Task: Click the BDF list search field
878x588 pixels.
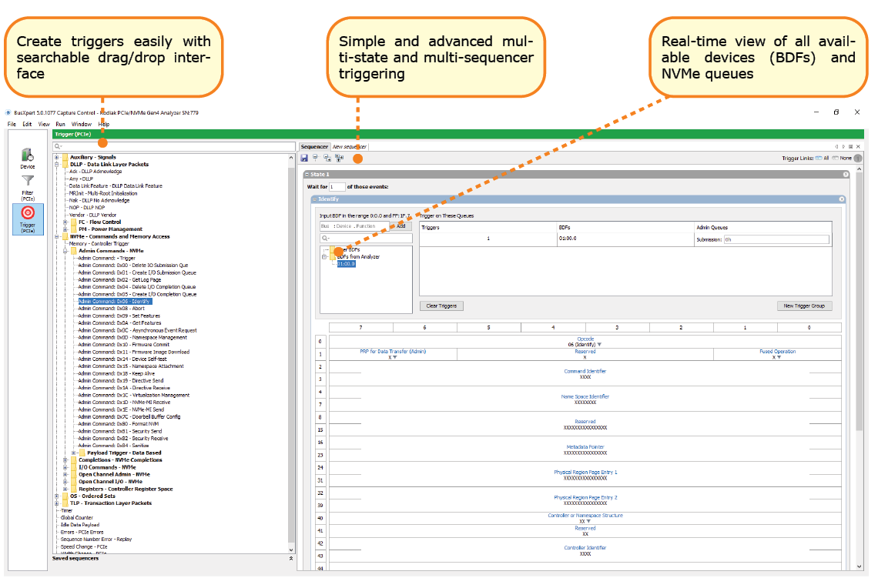Action: 366,239
